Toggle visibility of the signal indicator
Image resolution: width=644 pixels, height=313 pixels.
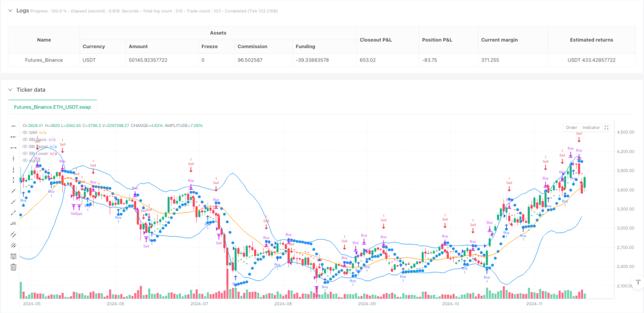coord(25,160)
